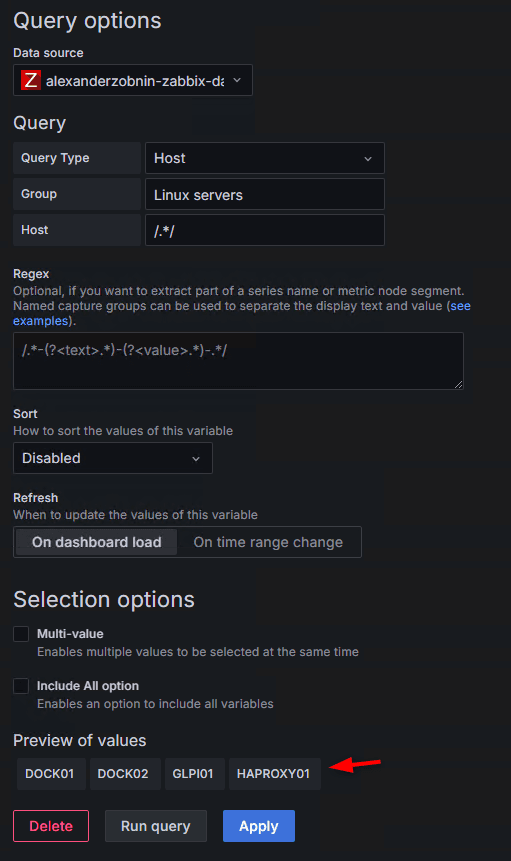Click the Host field containing /.*/
This screenshot has height=861, width=511.
[265, 230]
